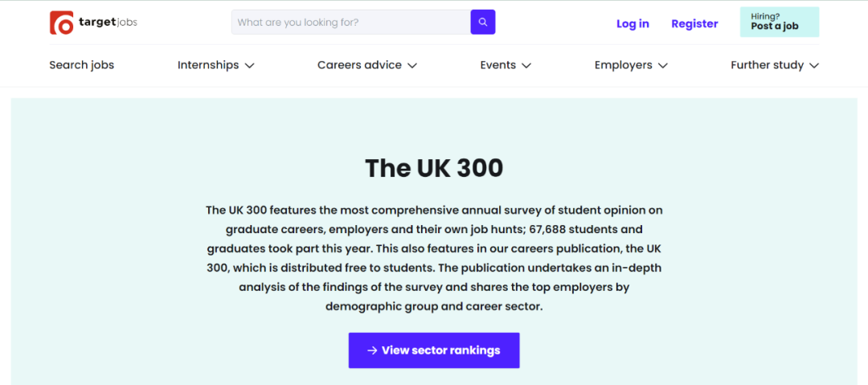Open the Events navigation label
The image size is (868, 385).
pyautogui.click(x=498, y=65)
